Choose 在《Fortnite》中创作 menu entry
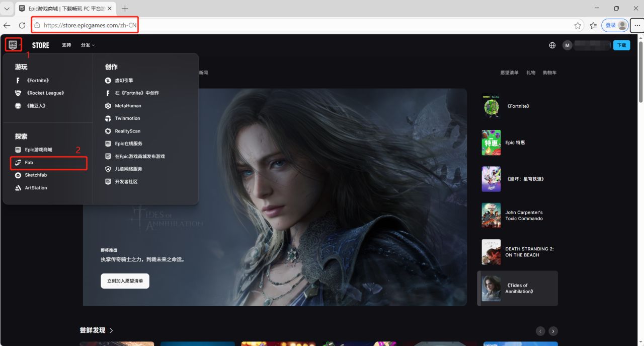The height and width of the screenshot is (346, 644). (x=132, y=93)
